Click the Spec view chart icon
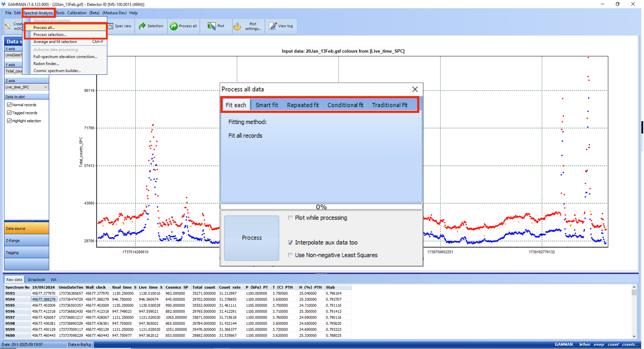 pyautogui.click(x=111, y=26)
